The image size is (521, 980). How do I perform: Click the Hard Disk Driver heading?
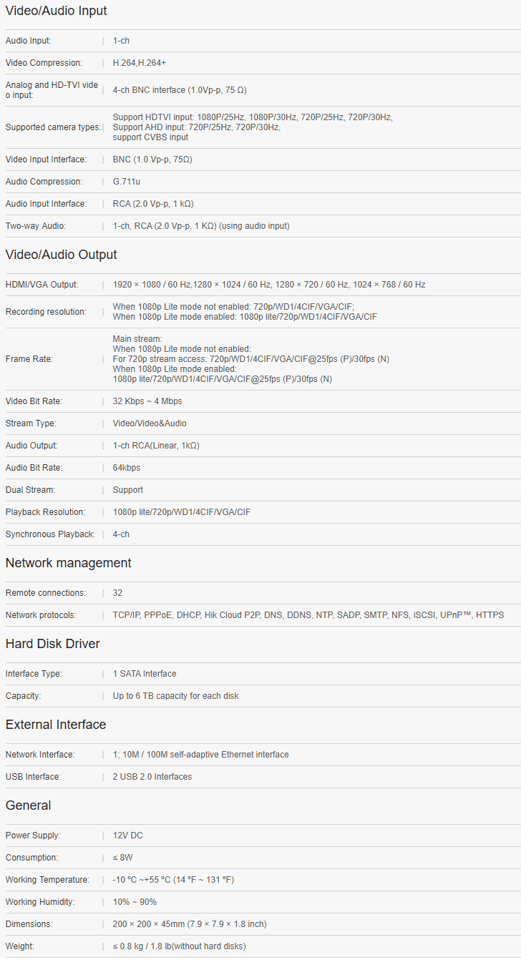pyautogui.click(x=52, y=644)
